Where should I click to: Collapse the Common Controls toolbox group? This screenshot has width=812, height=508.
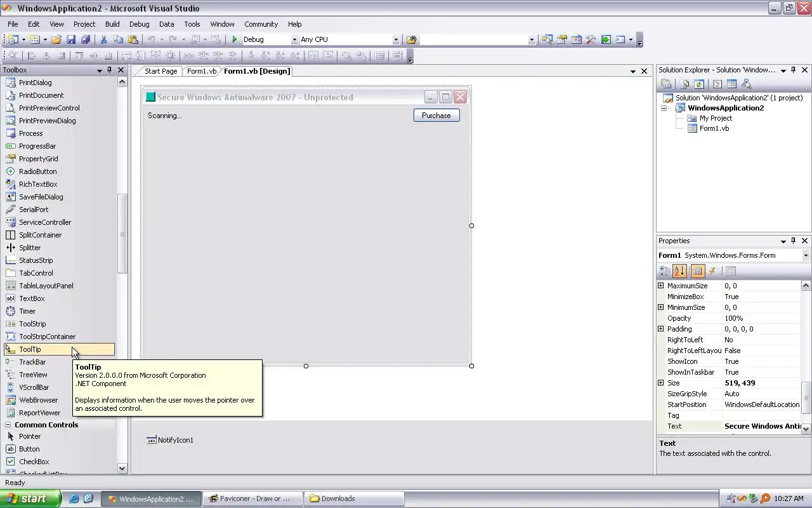(8, 425)
